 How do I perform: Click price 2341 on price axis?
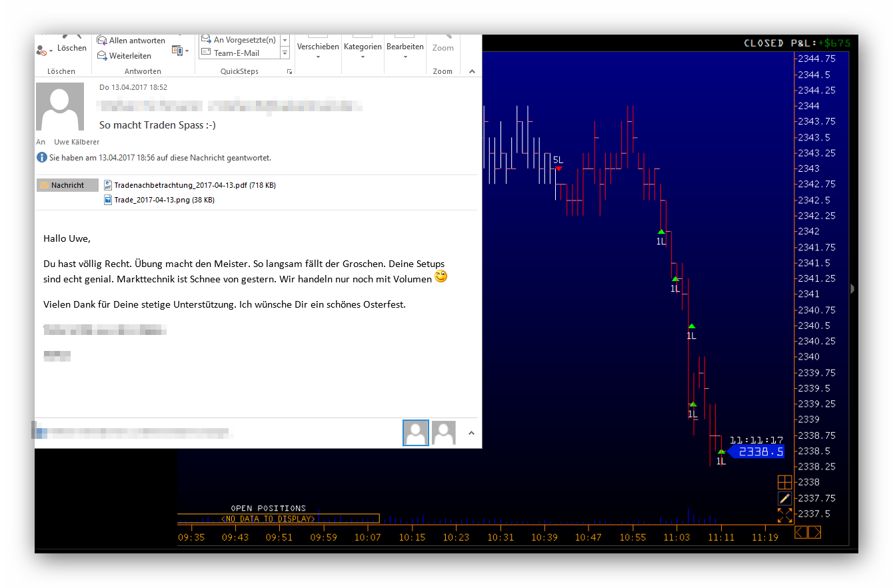(x=808, y=294)
